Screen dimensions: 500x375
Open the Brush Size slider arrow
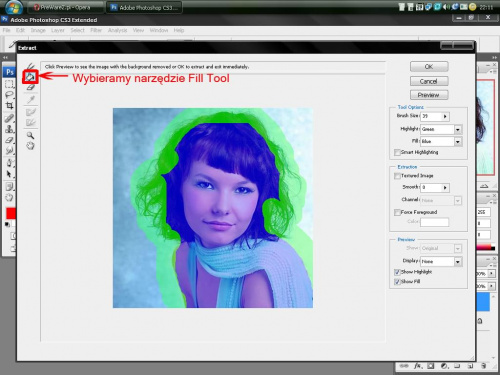point(445,116)
